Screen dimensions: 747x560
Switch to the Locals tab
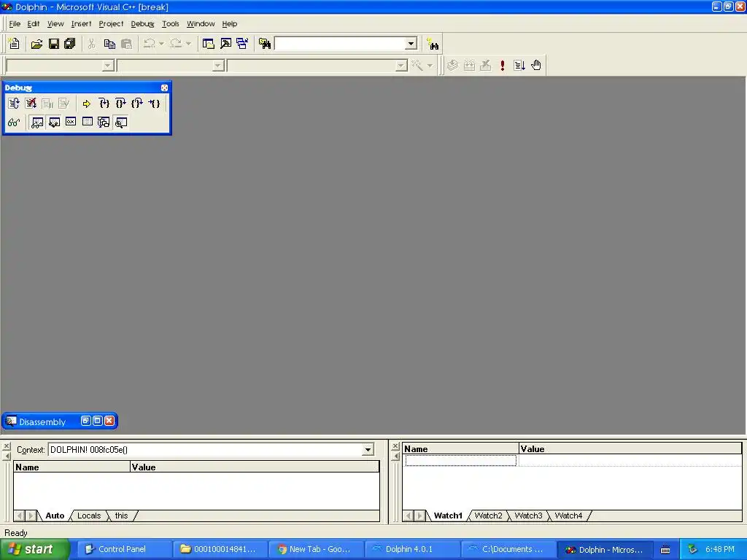point(89,516)
